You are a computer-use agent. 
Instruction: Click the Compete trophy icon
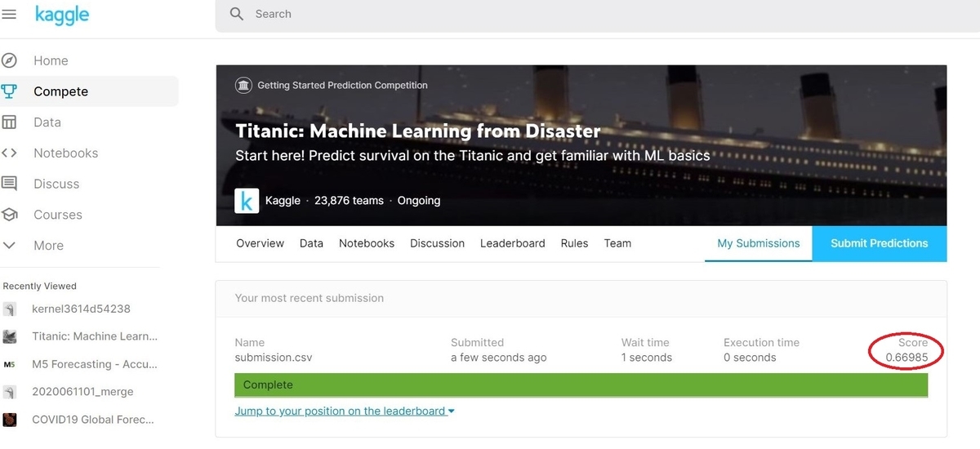[10, 91]
